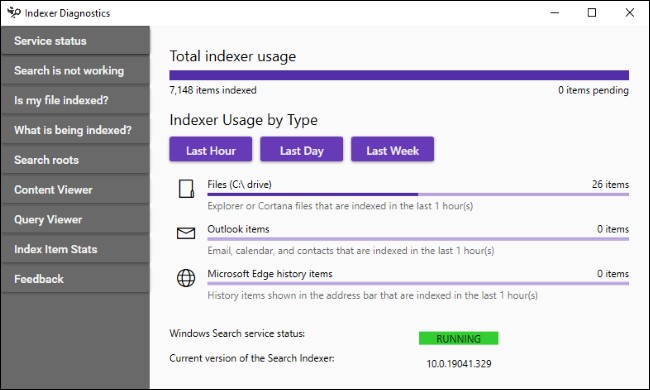Image resolution: width=650 pixels, height=390 pixels.
Task: Click the 'Microsoft Edge history items' label
Action: [x=270, y=274]
